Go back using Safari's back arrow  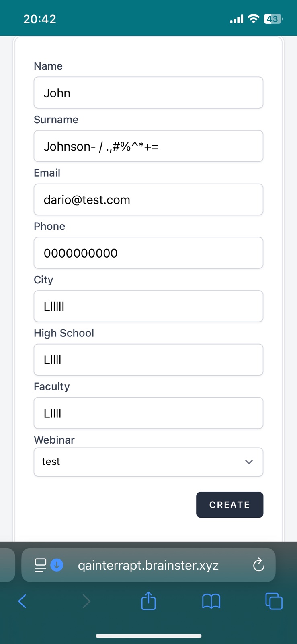(x=23, y=601)
